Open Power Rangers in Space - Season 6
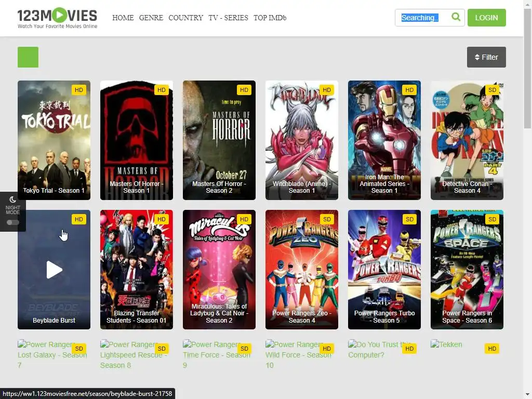532x399 pixels. (467, 270)
